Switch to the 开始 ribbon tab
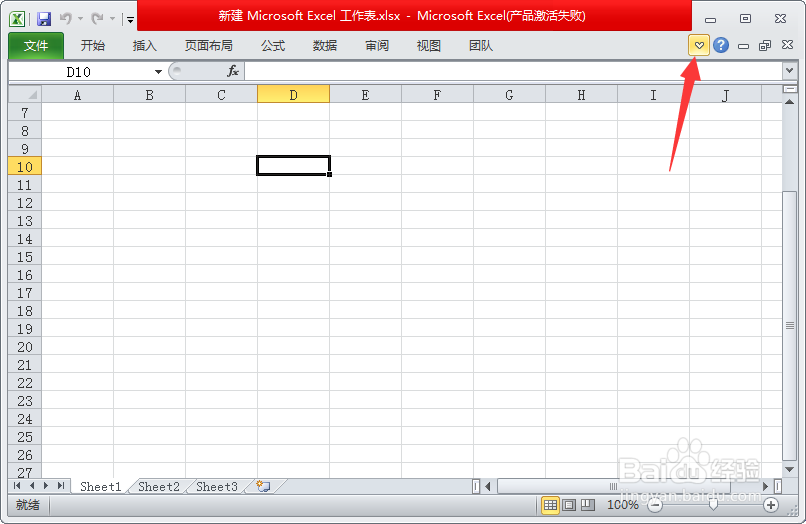The width and height of the screenshot is (806, 524). (93, 46)
